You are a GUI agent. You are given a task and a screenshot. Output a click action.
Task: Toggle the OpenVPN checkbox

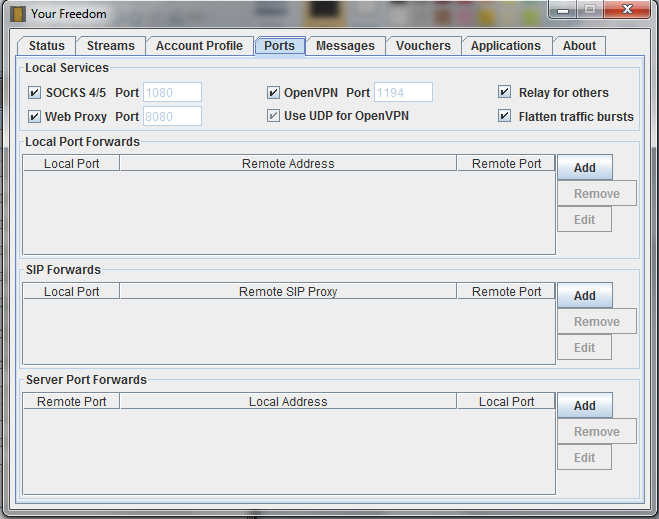click(273, 92)
